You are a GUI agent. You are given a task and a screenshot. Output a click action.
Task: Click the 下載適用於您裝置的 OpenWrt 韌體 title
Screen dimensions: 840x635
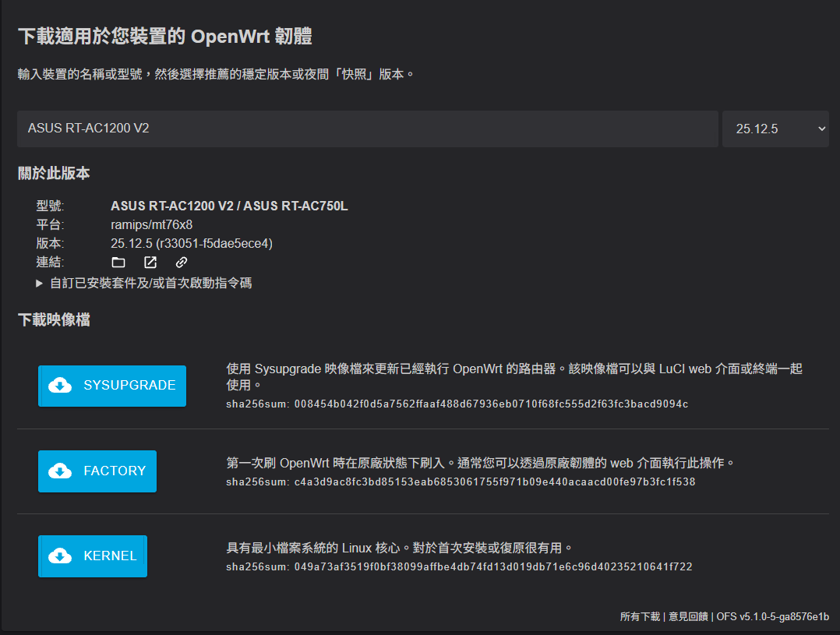click(165, 37)
